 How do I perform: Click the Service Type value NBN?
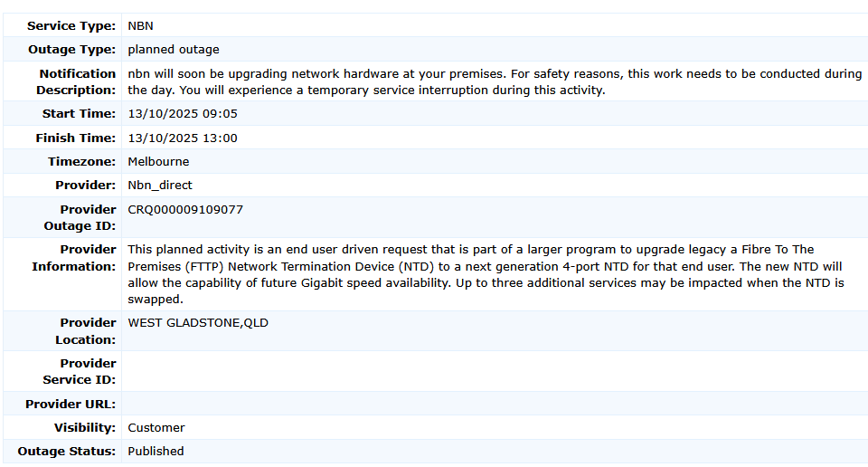tap(141, 26)
